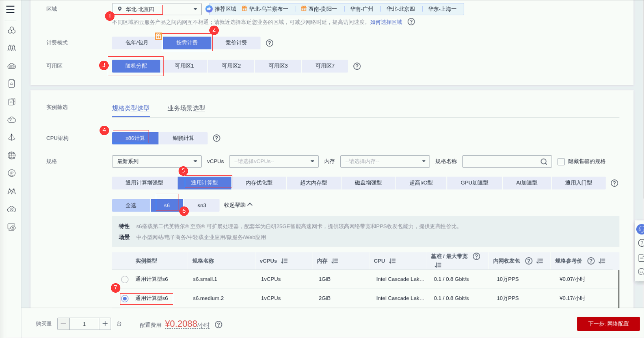Select the s6.medium.2 radio button

(125, 299)
